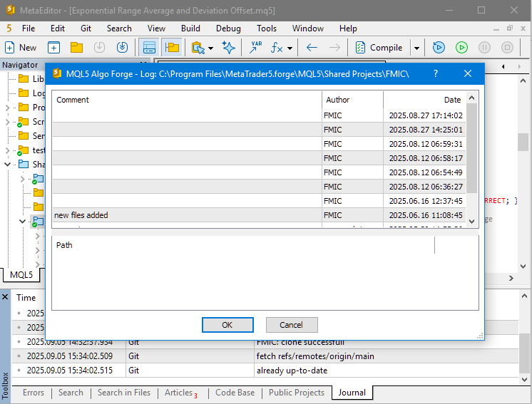
Task: Click the new project plus-window icon
Action: tap(53, 48)
